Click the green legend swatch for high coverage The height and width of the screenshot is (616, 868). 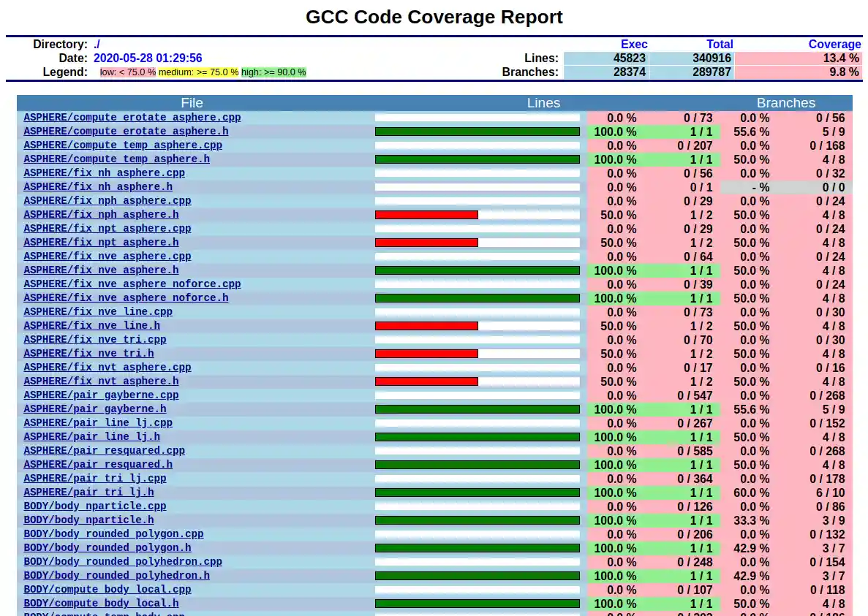(273, 72)
